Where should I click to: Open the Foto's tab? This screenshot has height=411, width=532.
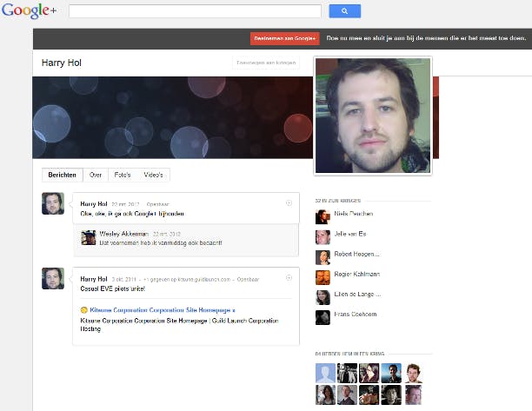pyautogui.click(x=123, y=175)
